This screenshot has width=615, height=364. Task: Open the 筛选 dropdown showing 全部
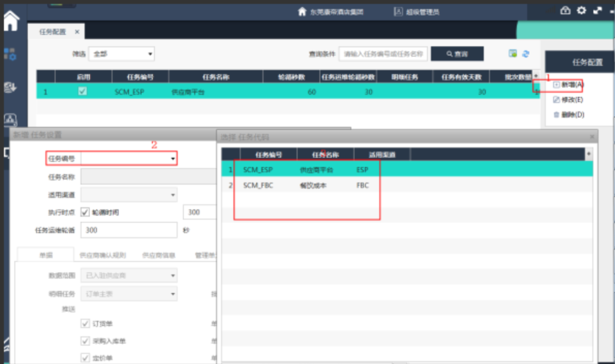pyautogui.click(x=121, y=54)
